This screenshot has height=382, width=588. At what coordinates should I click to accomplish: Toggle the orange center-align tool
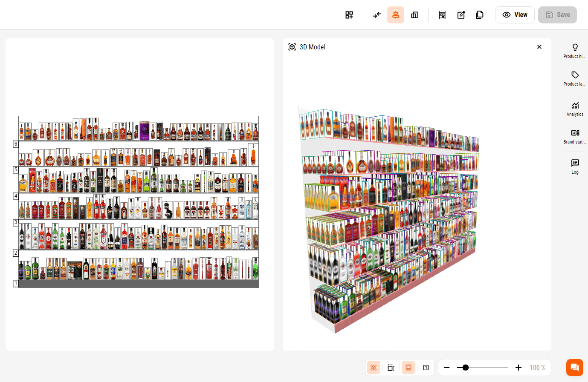[396, 15]
